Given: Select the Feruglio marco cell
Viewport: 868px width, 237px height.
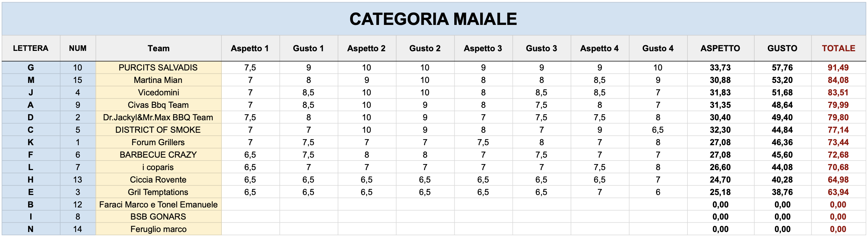Looking at the screenshot, I should click(x=159, y=229).
